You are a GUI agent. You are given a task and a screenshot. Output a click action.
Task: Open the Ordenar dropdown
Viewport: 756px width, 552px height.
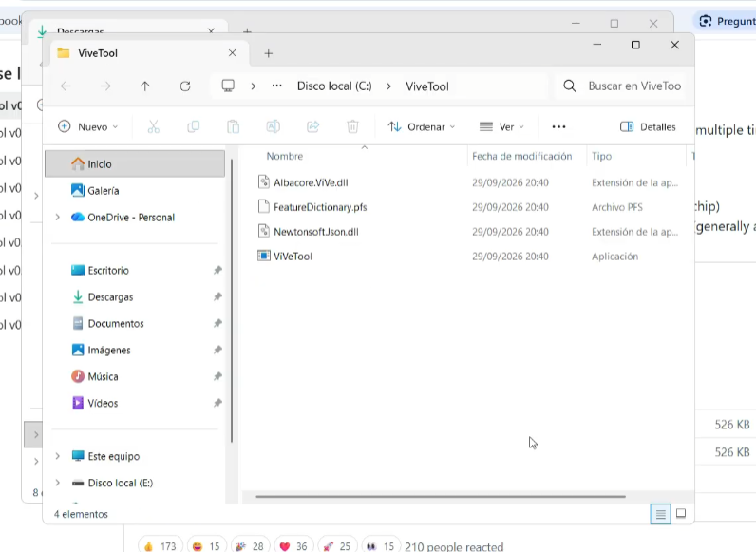pos(422,127)
